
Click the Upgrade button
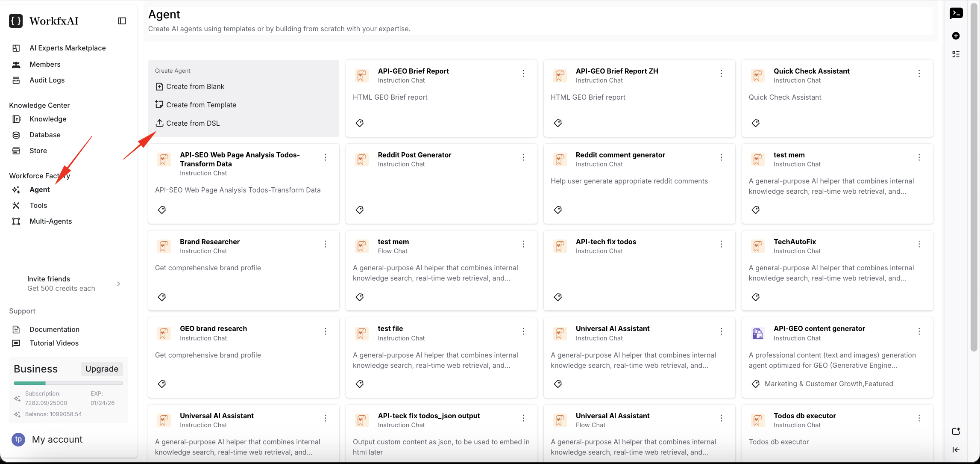pos(102,369)
